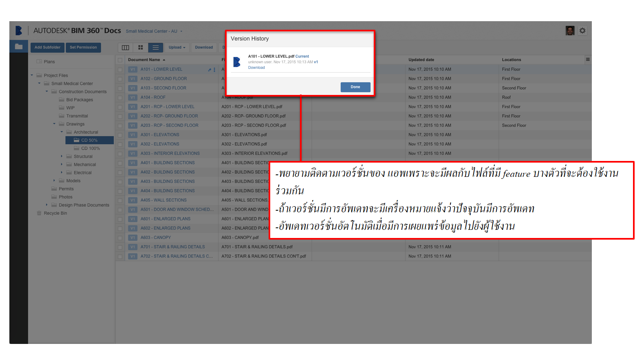644x348 pixels.
Task: Click V1 version badge for A101 - LOWER LEVEL
Action: click(133, 70)
